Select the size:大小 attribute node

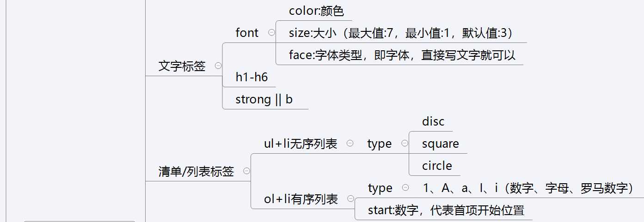point(400,33)
